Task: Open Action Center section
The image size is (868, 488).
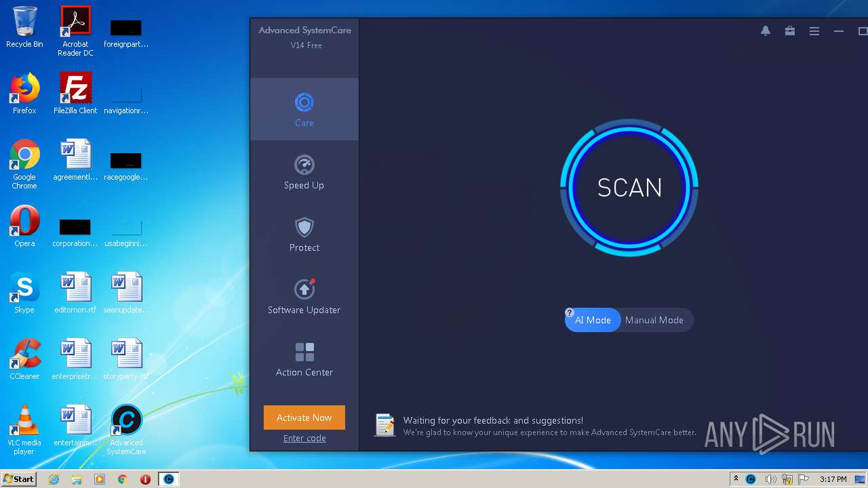Action: pyautogui.click(x=304, y=359)
